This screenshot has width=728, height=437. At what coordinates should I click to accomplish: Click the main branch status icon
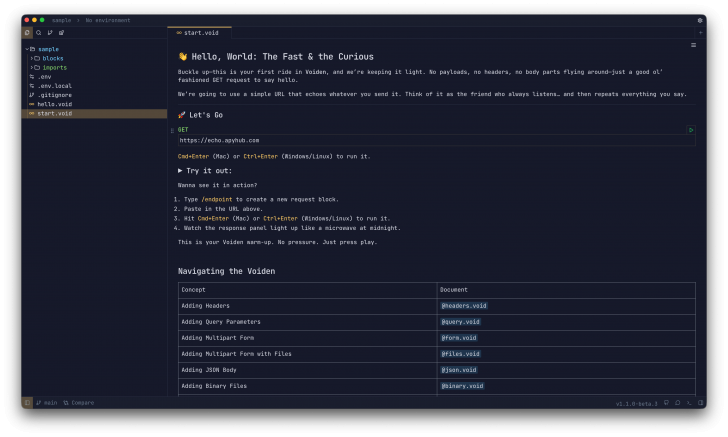coord(46,403)
